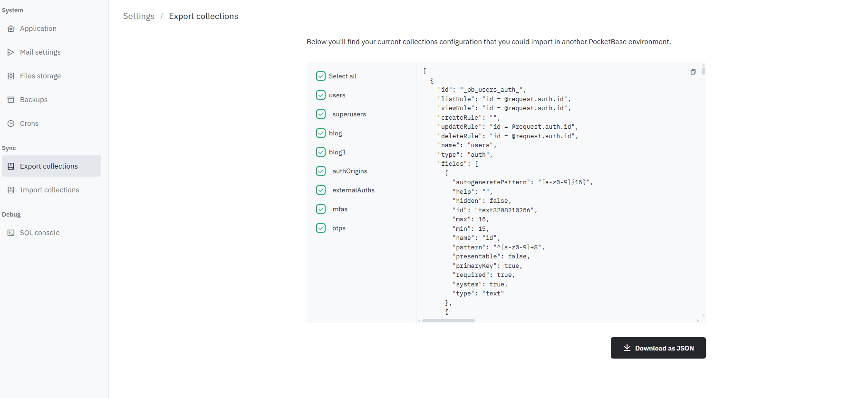Image resolution: width=868 pixels, height=398 pixels.
Task: Click the Backups archive icon
Action: [x=11, y=100]
